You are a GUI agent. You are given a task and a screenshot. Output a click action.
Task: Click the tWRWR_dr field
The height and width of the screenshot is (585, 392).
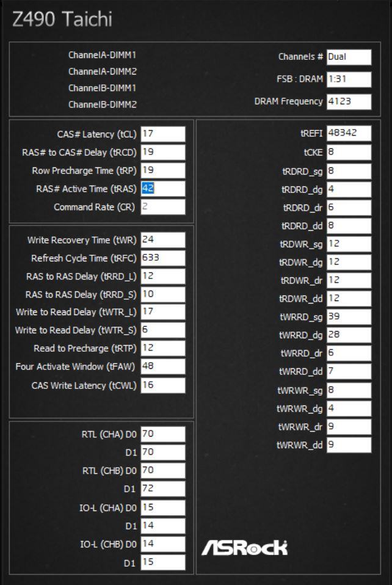click(x=349, y=427)
